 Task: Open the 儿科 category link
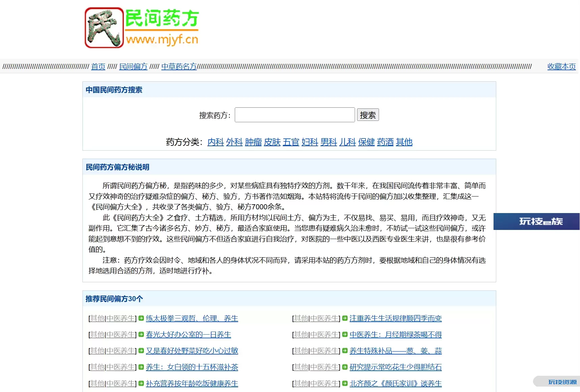point(347,142)
